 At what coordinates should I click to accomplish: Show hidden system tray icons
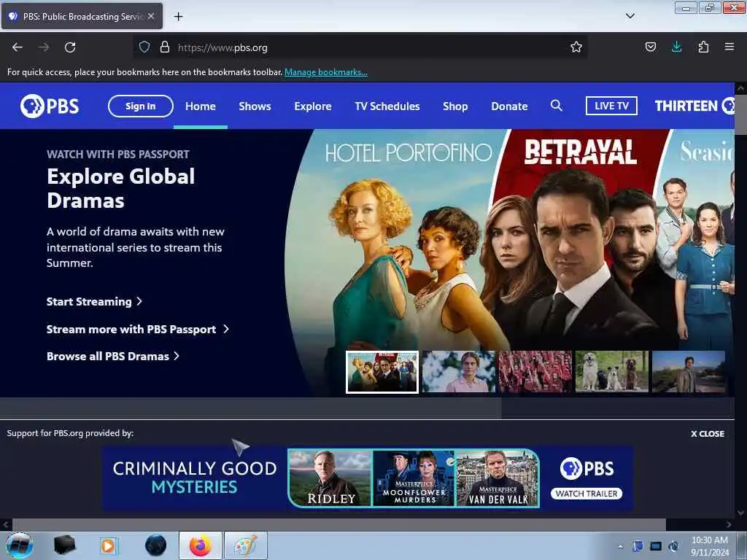tap(620, 546)
